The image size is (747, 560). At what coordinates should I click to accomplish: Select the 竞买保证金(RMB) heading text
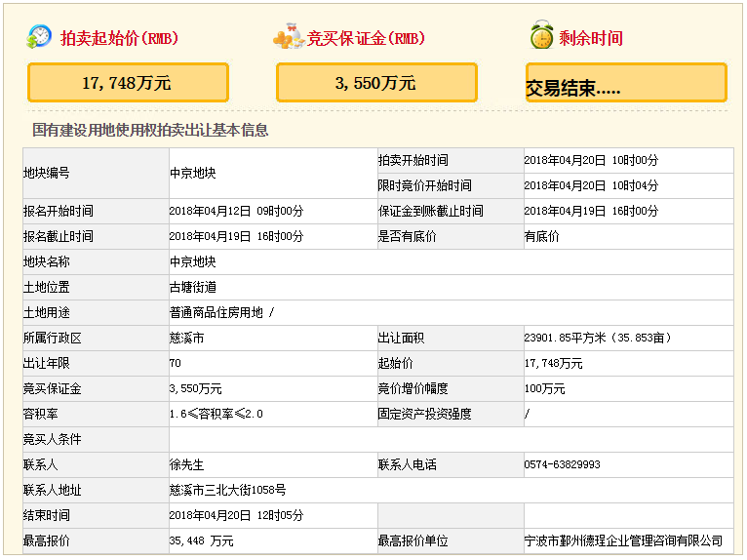pyautogui.click(x=366, y=39)
